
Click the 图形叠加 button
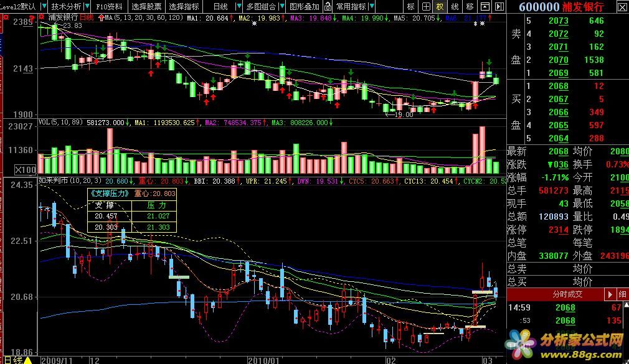(x=305, y=6)
